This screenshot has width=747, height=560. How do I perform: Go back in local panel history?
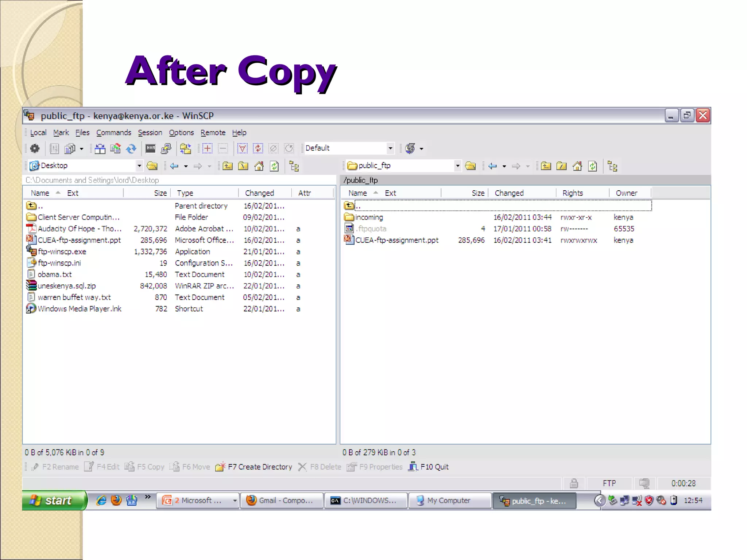[x=174, y=166]
